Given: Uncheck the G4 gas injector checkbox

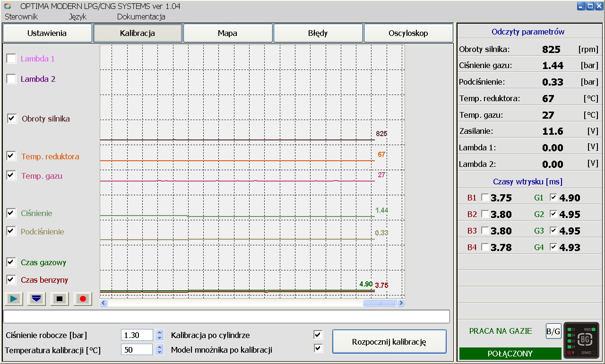Looking at the screenshot, I should coord(553,247).
